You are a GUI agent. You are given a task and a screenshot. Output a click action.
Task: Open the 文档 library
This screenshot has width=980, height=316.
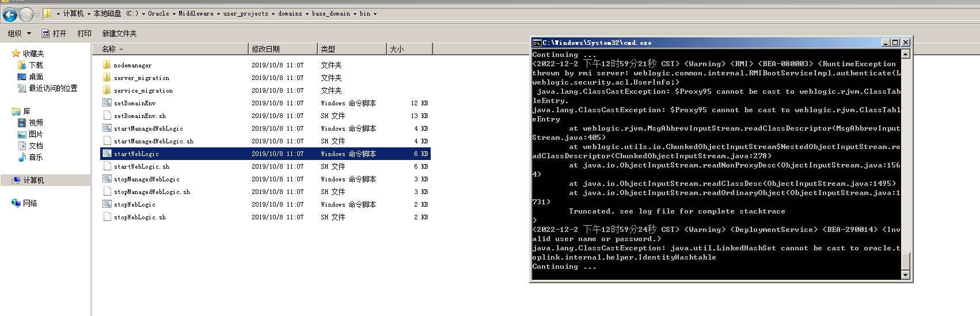click(36, 146)
